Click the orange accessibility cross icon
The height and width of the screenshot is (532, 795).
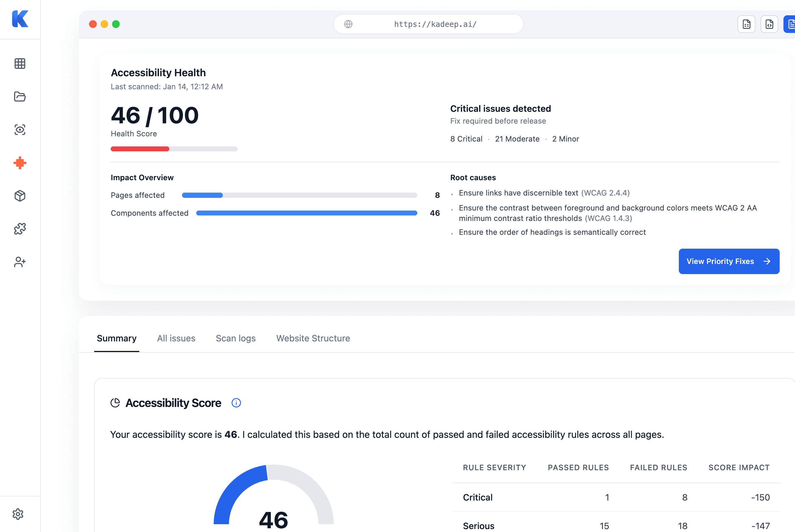[20, 163]
